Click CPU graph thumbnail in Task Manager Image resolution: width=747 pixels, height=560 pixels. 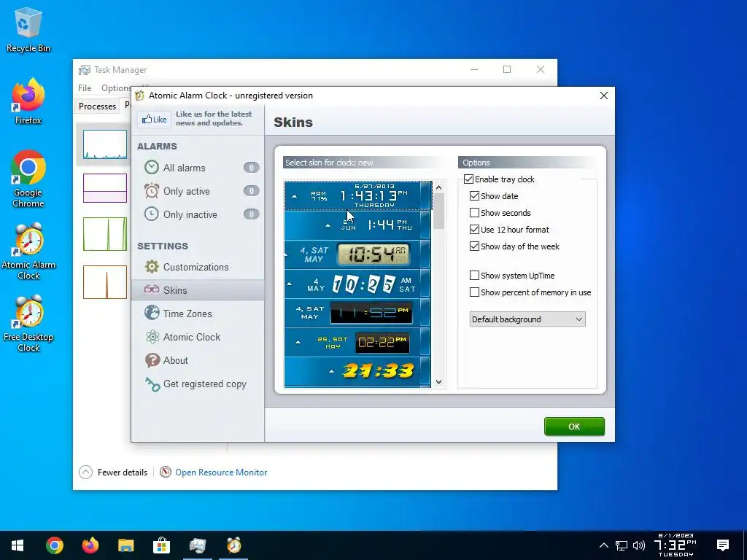click(x=105, y=144)
